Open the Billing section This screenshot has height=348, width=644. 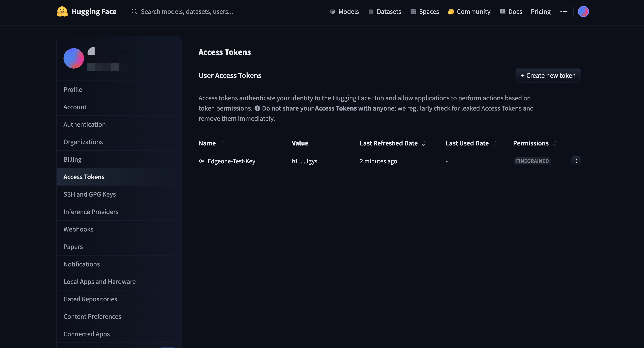click(119, 159)
